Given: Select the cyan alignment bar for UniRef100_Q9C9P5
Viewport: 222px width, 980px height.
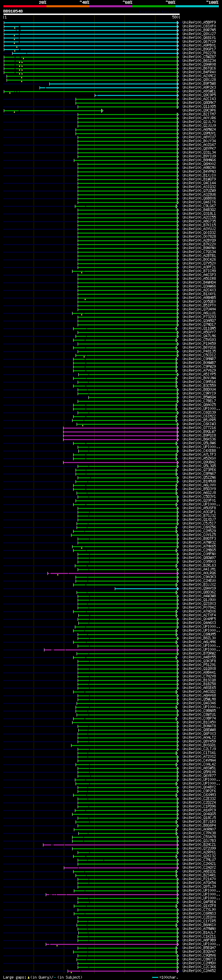Looking at the screenshot, I should click(137, 95).
